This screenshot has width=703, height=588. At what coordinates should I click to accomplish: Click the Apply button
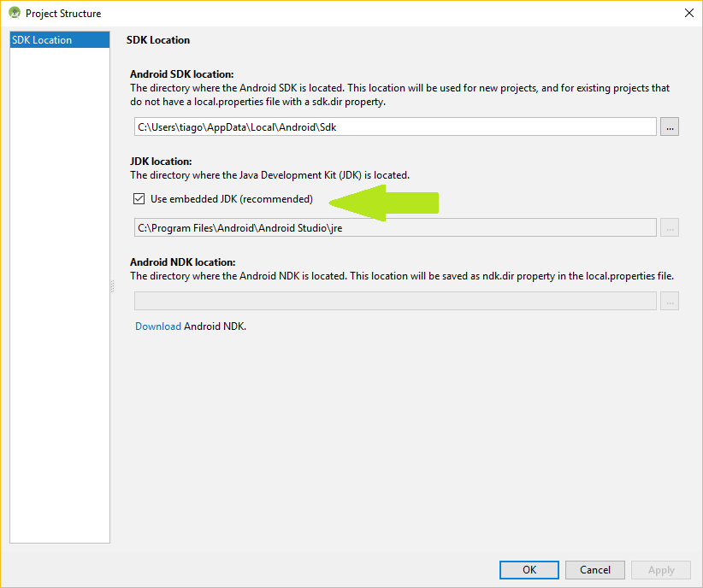tap(661, 569)
